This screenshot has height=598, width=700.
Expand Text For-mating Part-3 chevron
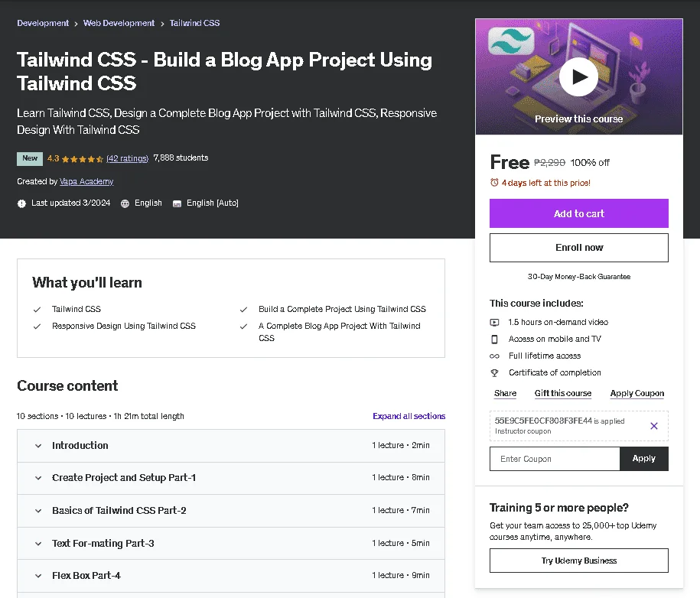tap(38, 544)
